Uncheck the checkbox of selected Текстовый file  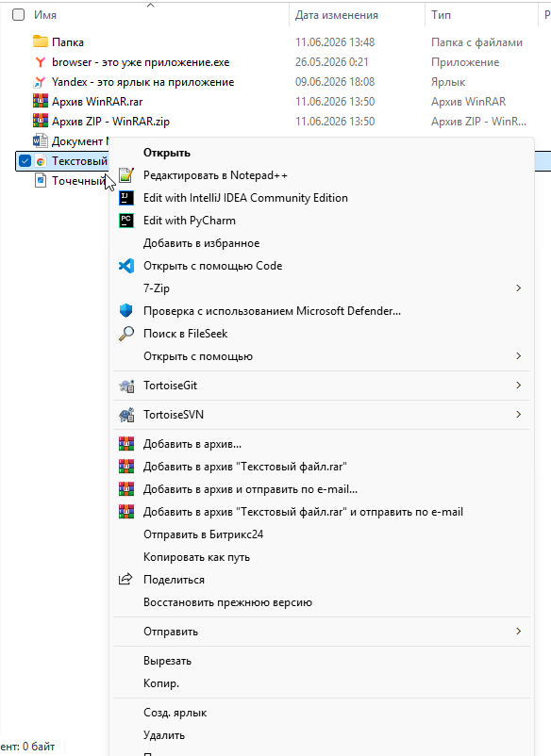(25, 161)
